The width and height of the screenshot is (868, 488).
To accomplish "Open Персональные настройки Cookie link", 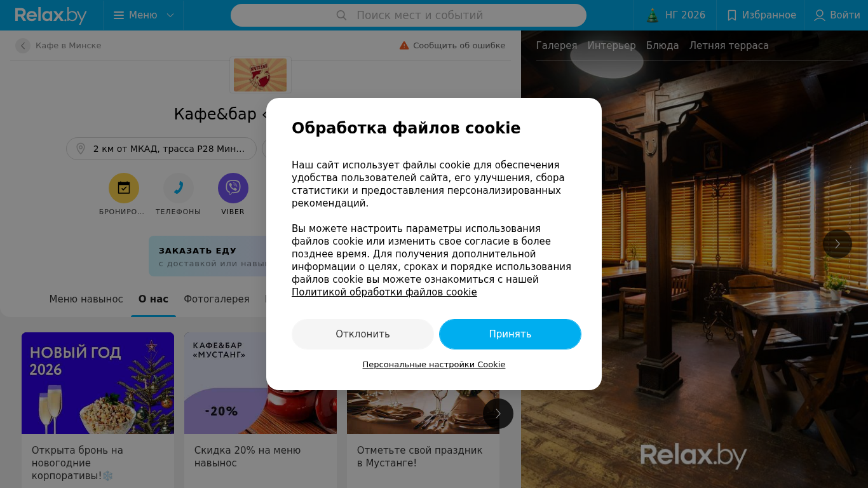I will pos(434,365).
